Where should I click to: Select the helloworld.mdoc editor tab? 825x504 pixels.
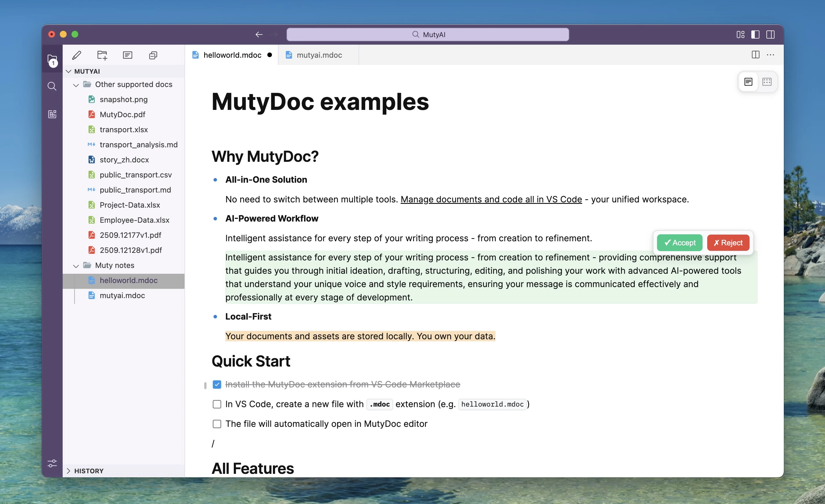click(x=232, y=55)
